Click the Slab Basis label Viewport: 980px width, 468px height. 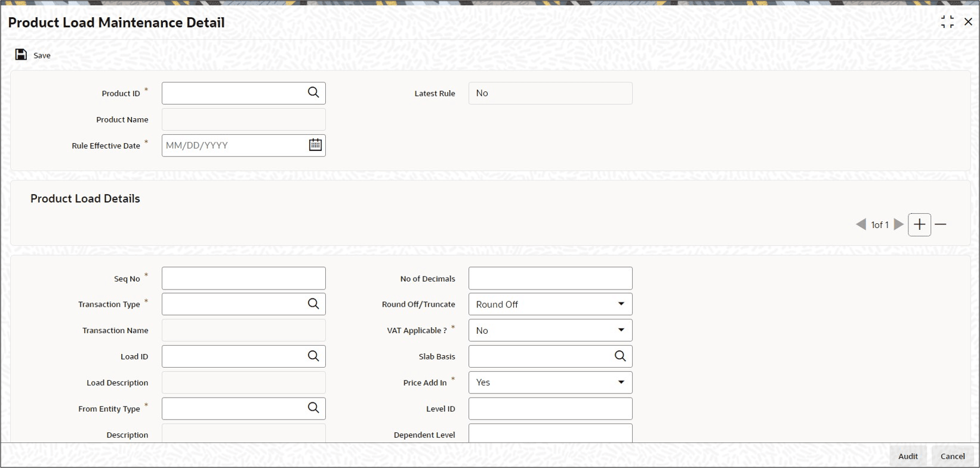[x=437, y=357]
